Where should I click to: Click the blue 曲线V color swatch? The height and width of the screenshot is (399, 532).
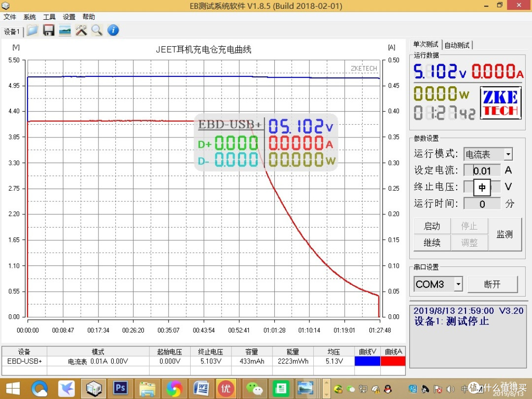367,361
